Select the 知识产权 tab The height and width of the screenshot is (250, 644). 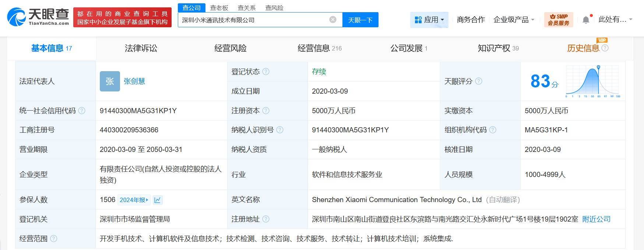coord(498,48)
